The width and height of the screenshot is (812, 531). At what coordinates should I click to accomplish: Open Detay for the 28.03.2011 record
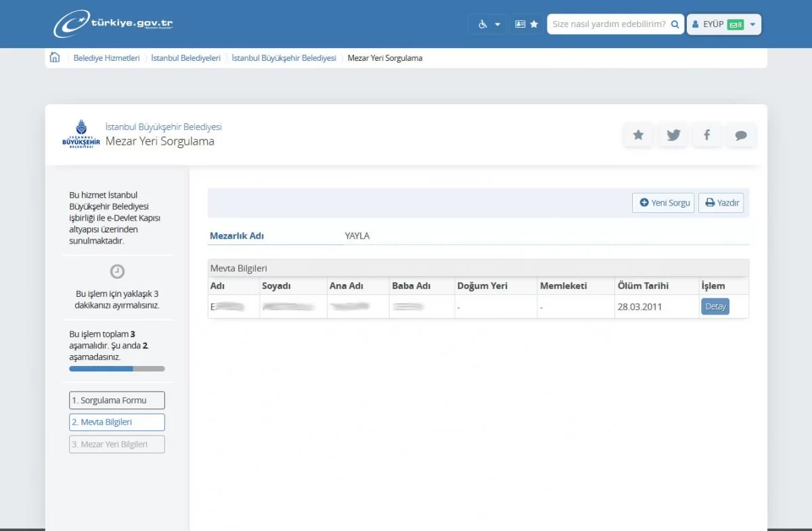click(x=715, y=306)
